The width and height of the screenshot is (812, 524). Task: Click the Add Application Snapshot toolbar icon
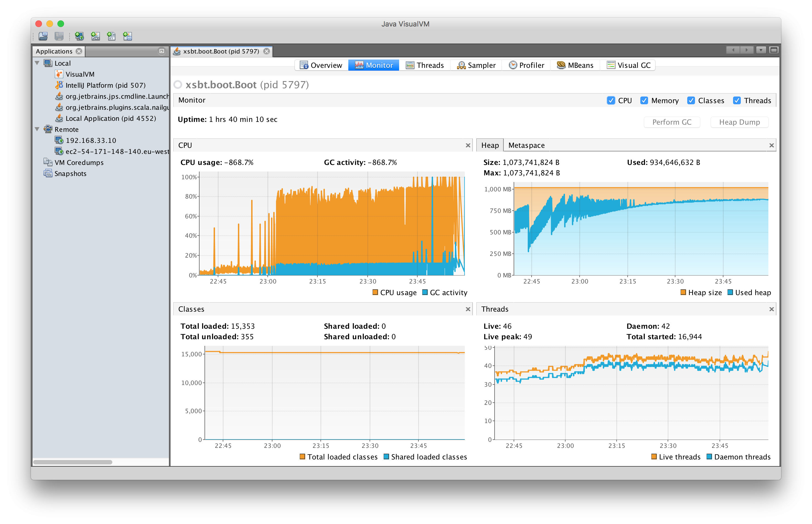coord(128,36)
